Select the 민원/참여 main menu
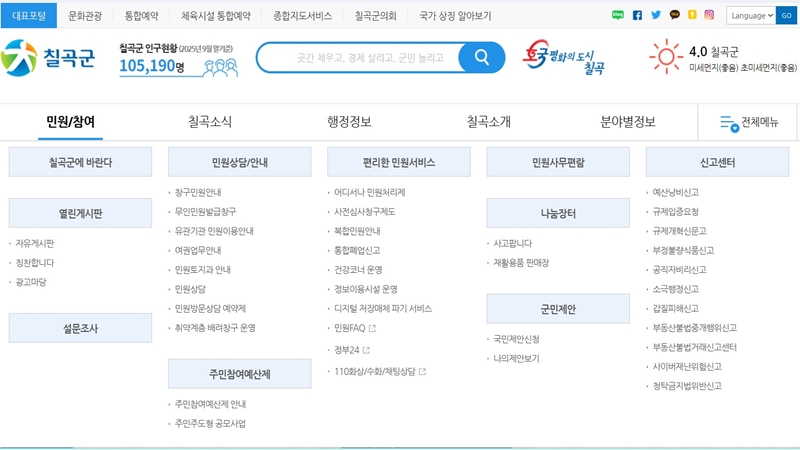Image resolution: width=800 pixels, height=450 pixels. click(x=70, y=122)
